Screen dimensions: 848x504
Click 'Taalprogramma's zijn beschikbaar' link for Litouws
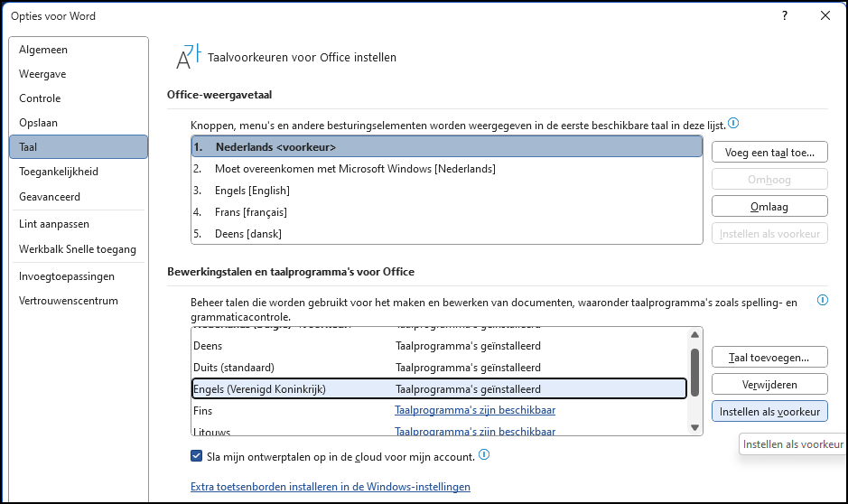pos(475,432)
